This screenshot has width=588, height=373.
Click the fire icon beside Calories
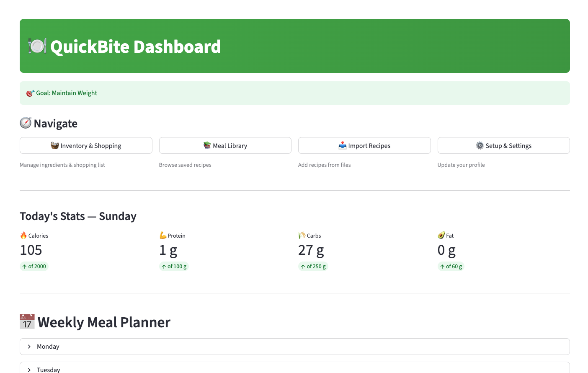pyautogui.click(x=23, y=236)
